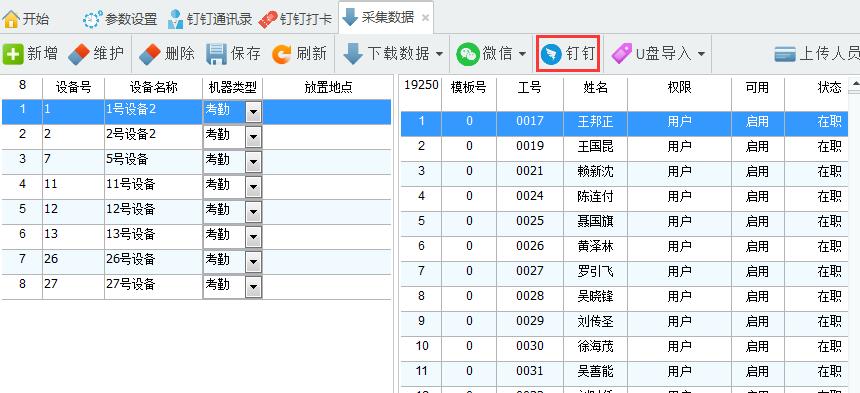The image size is (860, 393).
Task: Select employee 徐海茂
Action: 595,346
